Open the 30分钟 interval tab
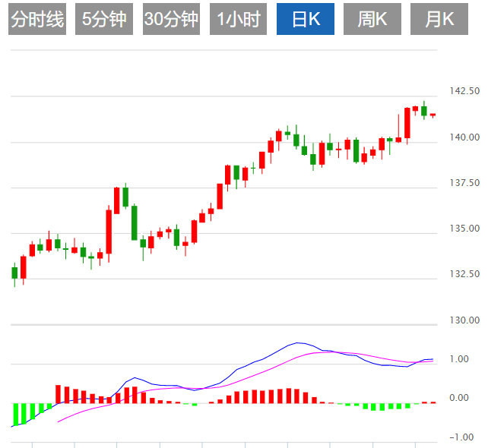 [171, 20]
